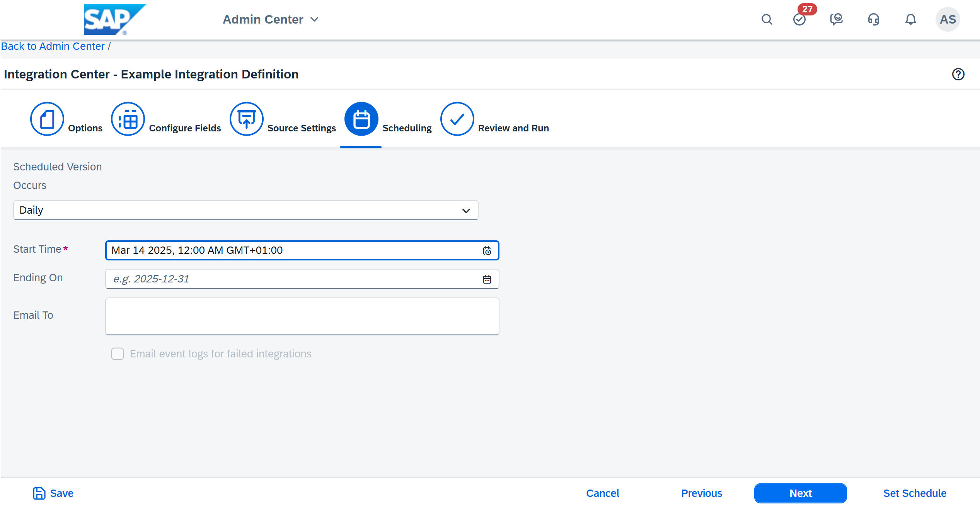Click Back to Admin Center link
Viewport: 980px width, 505px height.
pos(53,46)
